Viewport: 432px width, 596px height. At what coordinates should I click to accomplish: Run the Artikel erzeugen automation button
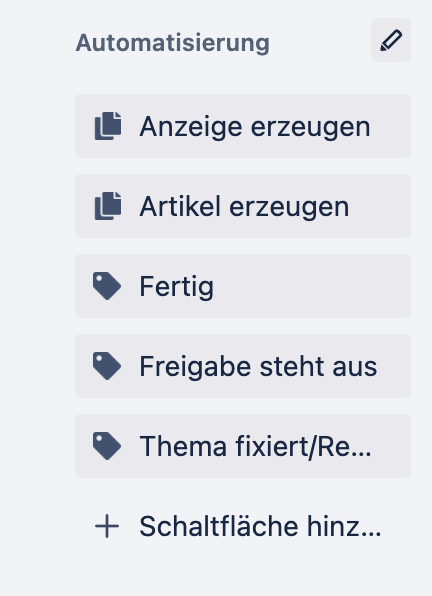coord(243,206)
